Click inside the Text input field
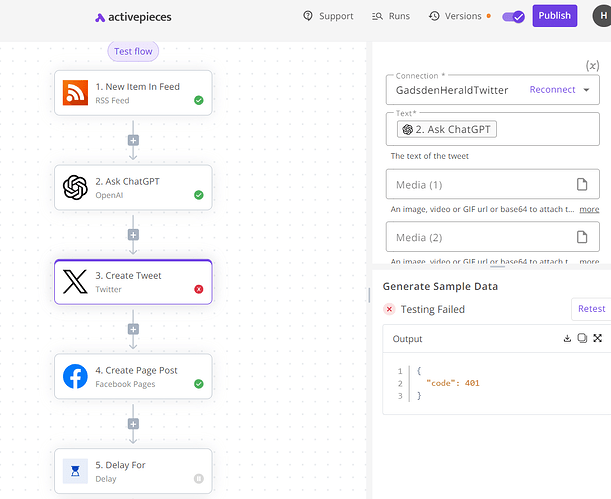Viewport: 611px width, 499px height. [x=493, y=129]
